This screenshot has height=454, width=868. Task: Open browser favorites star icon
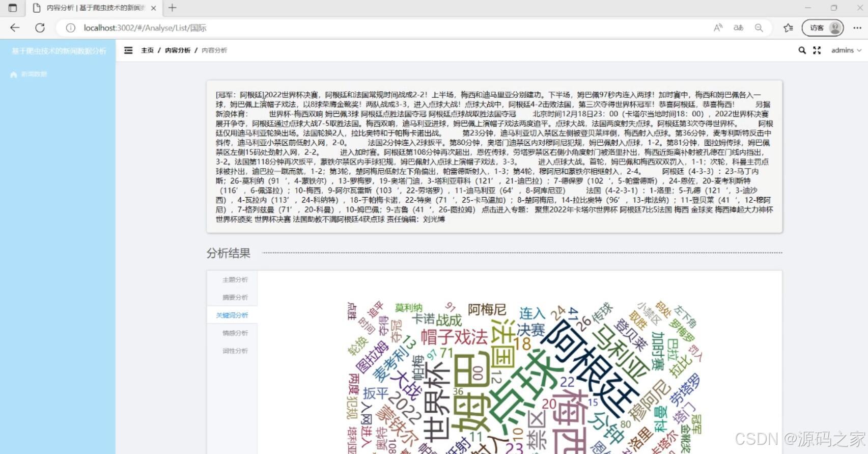point(788,28)
